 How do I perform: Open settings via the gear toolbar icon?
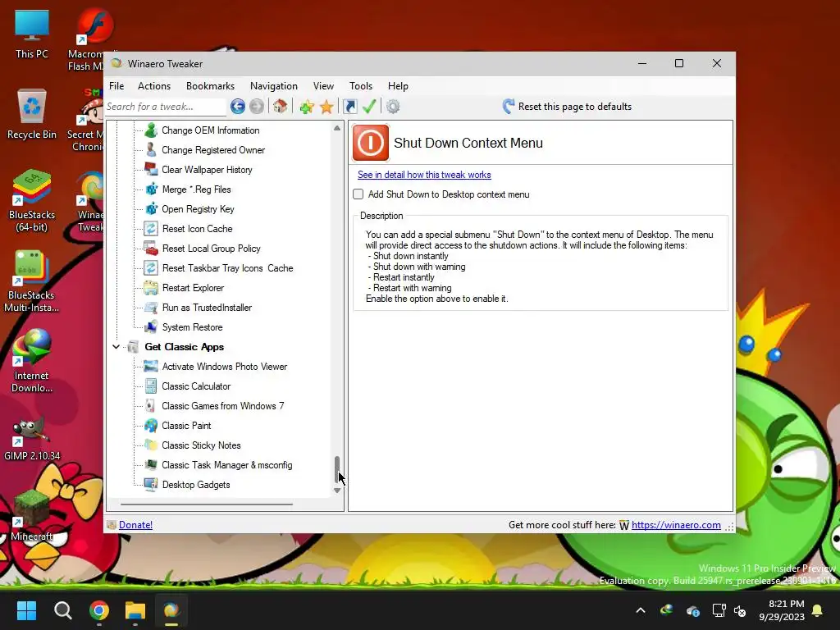click(x=393, y=107)
